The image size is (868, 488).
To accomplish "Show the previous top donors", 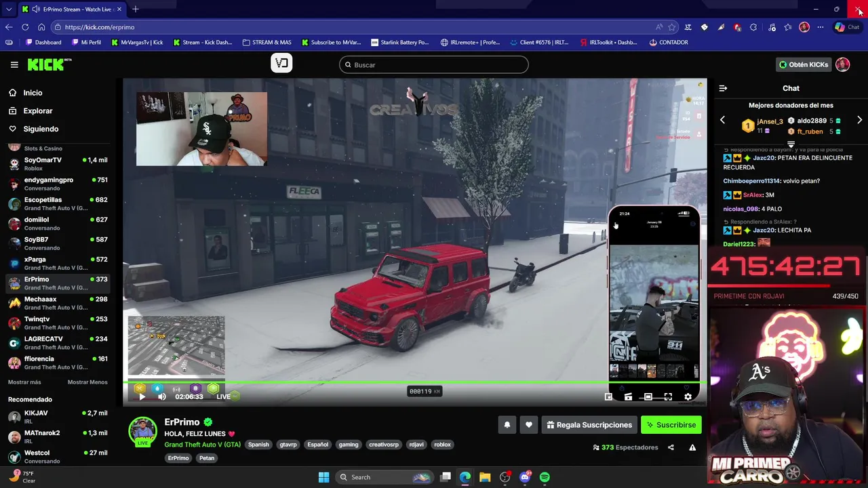I will click(x=722, y=120).
